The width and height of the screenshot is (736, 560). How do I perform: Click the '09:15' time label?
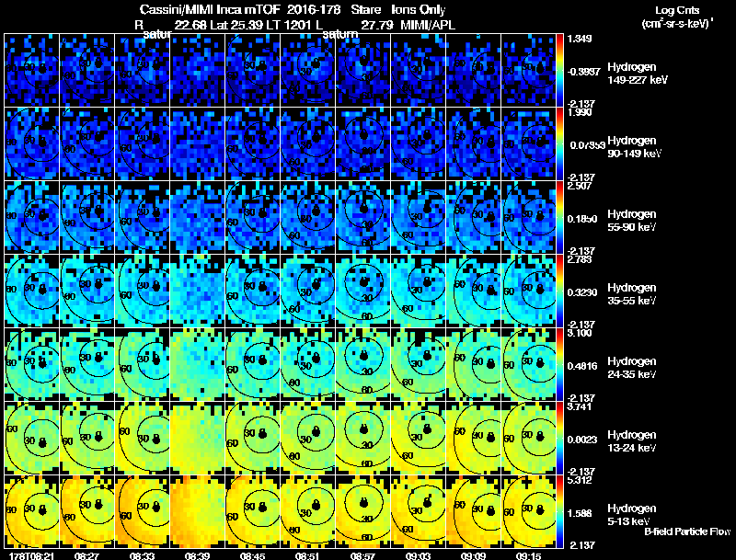pyautogui.click(x=528, y=555)
